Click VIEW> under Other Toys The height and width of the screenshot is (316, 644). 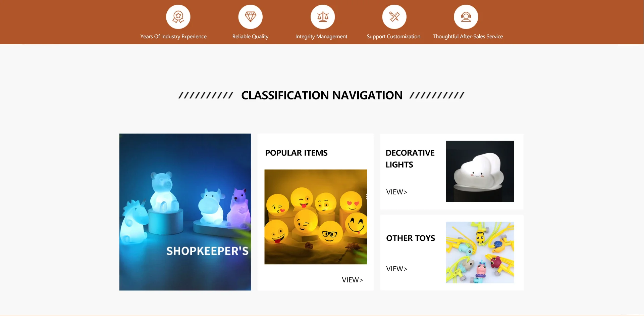click(x=397, y=269)
